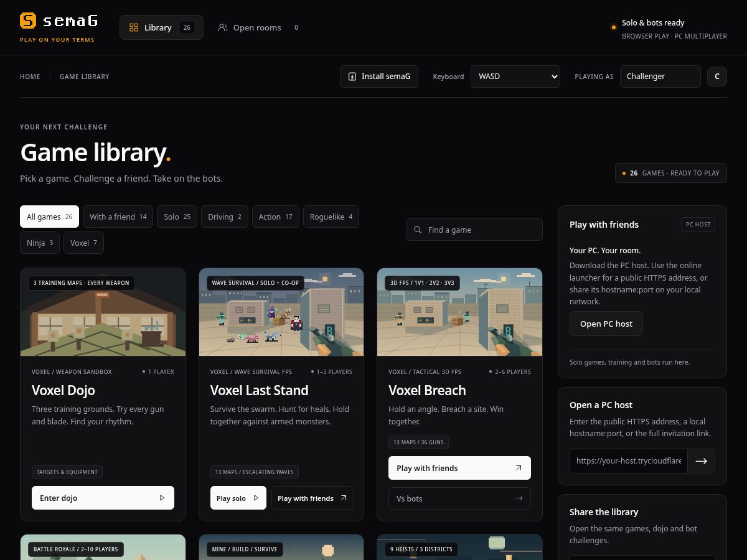Go to the Home breadcrumb
The width and height of the screenshot is (747, 560).
30,77
